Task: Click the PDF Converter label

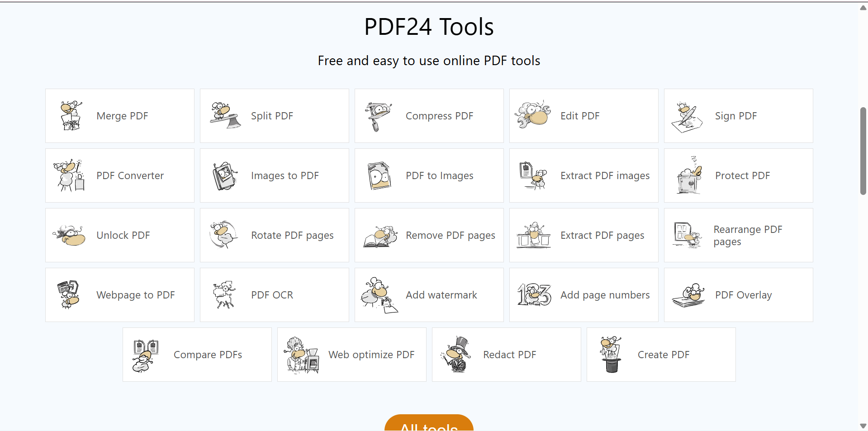Action: coord(130,175)
